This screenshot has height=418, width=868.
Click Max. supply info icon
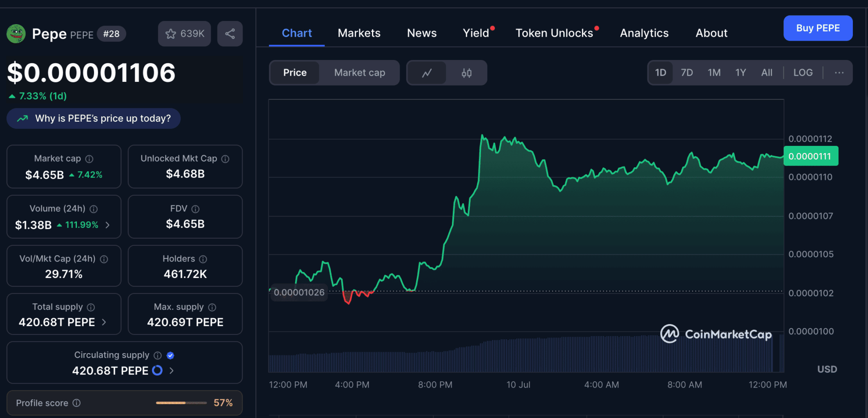point(212,307)
